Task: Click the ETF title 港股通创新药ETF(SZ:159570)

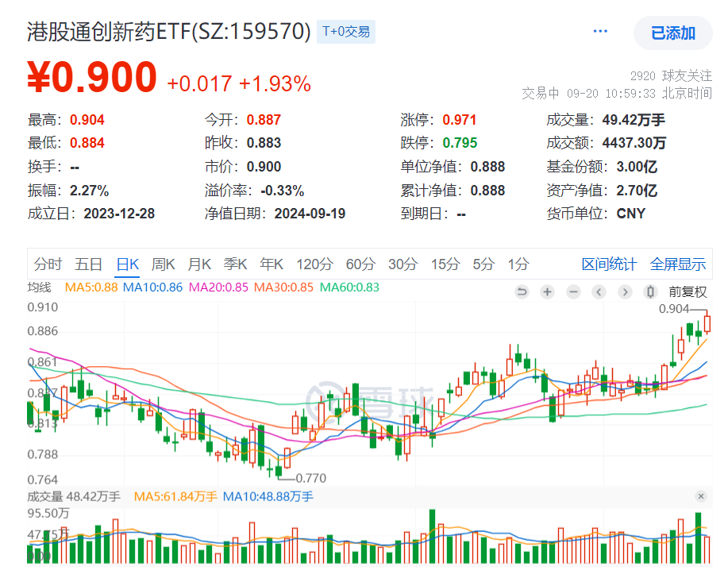Action: click(168, 32)
